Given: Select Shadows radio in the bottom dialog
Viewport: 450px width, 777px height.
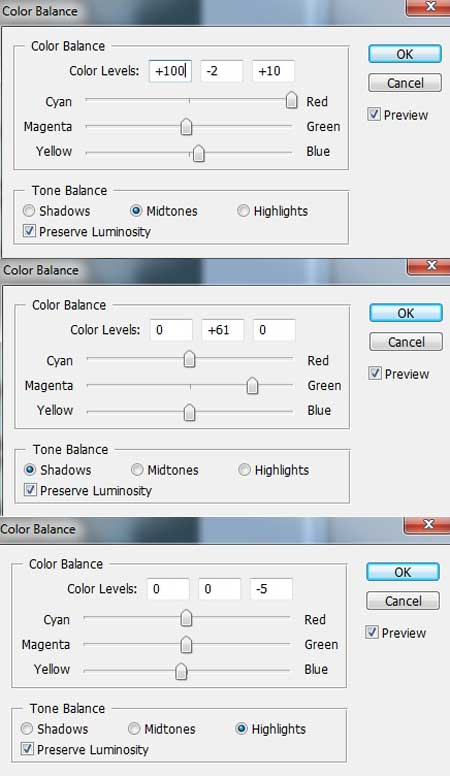Looking at the screenshot, I should tap(27, 728).
